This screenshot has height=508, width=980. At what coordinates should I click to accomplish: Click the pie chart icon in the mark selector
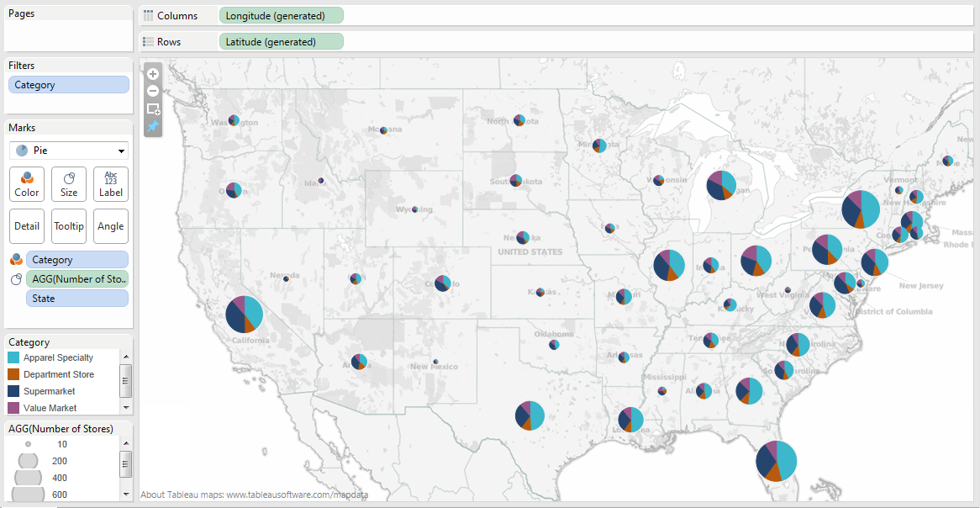[x=20, y=150]
